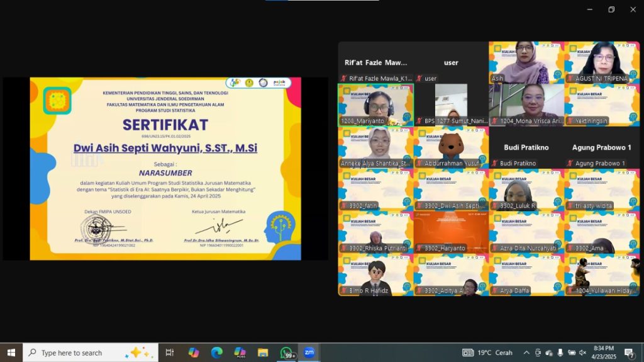Select Agustini Tripena video tile
This screenshot has height=362, width=644.
pos(602,62)
